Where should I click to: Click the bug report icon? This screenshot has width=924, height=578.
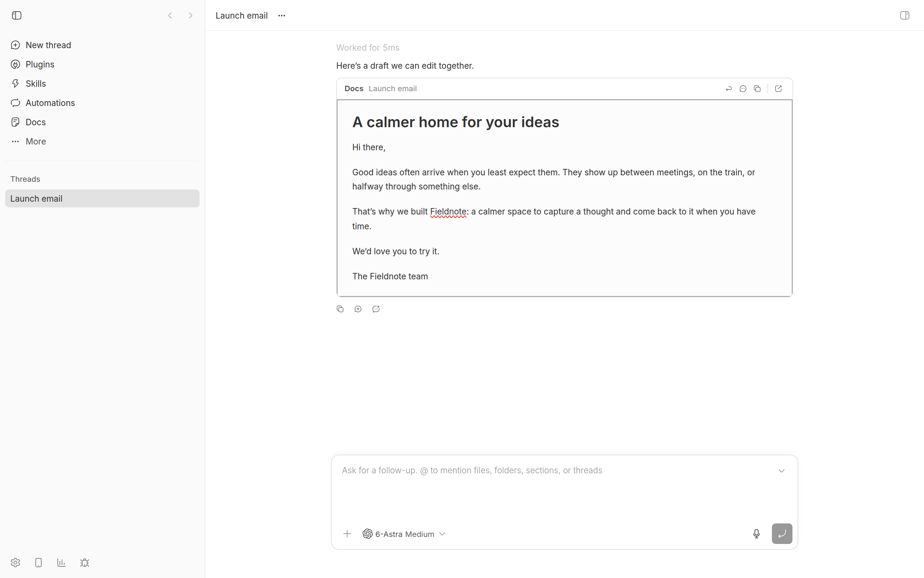point(85,563)
